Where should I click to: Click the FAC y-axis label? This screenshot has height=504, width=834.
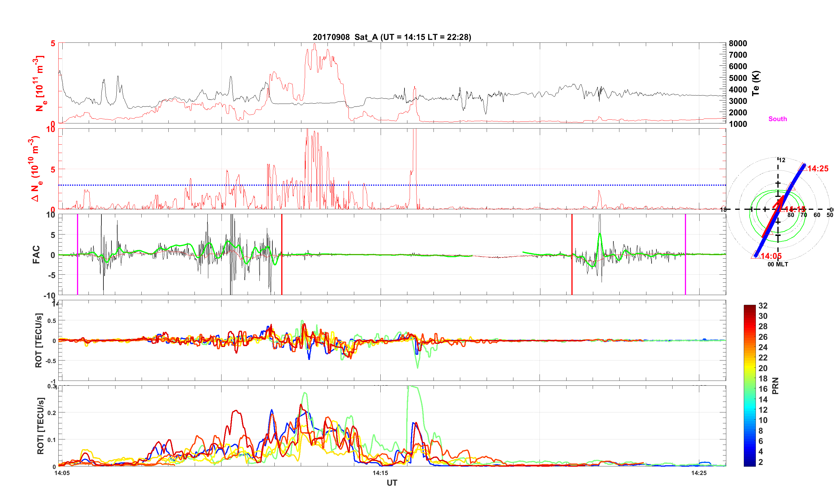36,254
